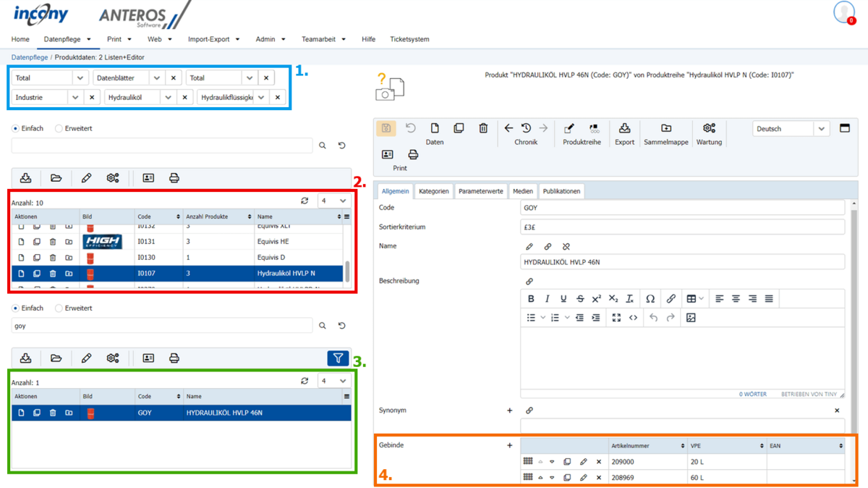Click the Export icon in editor toolbar
This screenshot has width=868, height=488.
pos(624,129)
